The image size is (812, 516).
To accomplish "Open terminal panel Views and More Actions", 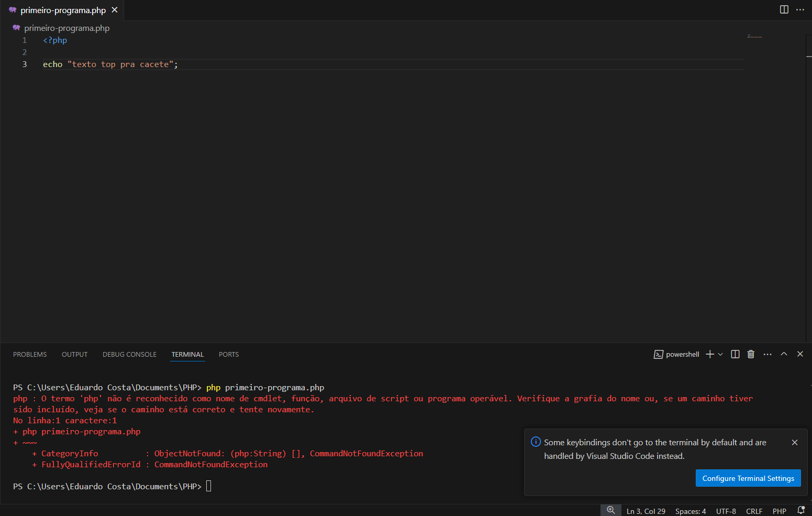I will click(x=767, y=355).
